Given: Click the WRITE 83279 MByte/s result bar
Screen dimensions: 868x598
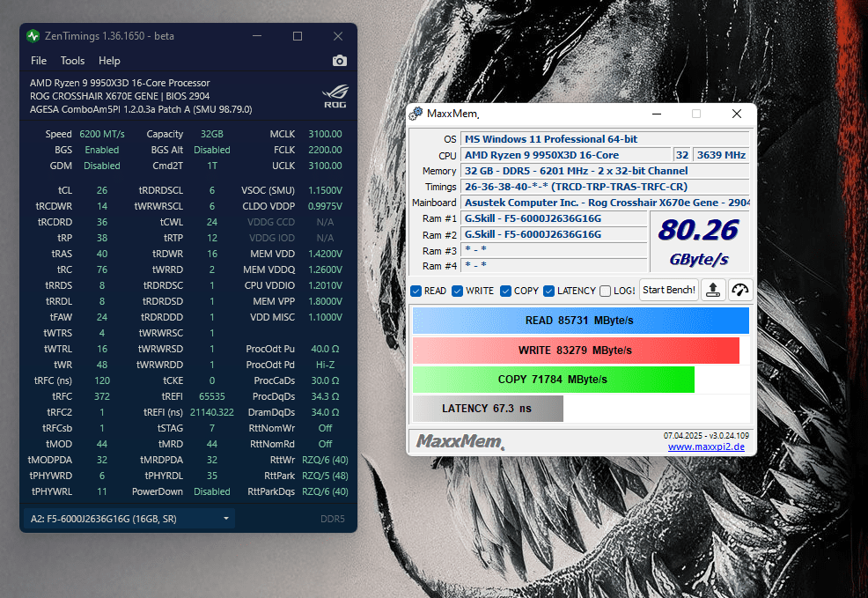Looking at the screenshot, I should pos(576,351).
